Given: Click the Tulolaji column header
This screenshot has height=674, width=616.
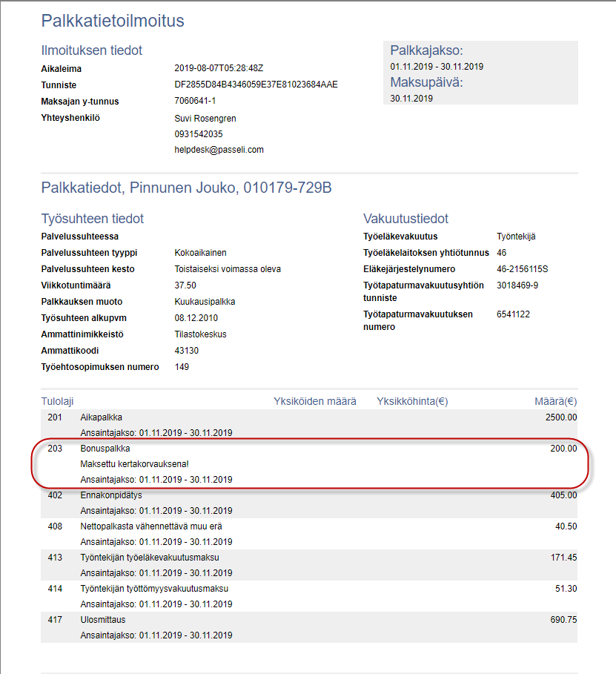Looking at the screenshot, I should 57,401.
